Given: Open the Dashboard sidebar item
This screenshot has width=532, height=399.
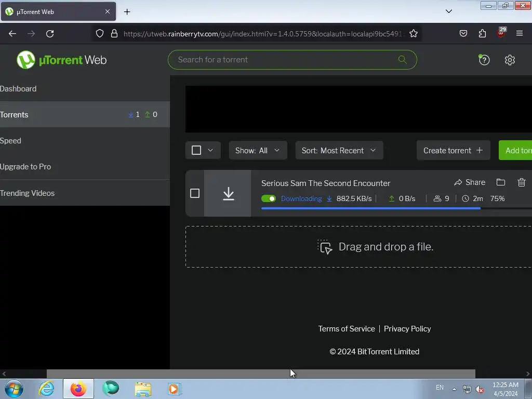Looking at the screenshot, I should click(x=85, y=88).
